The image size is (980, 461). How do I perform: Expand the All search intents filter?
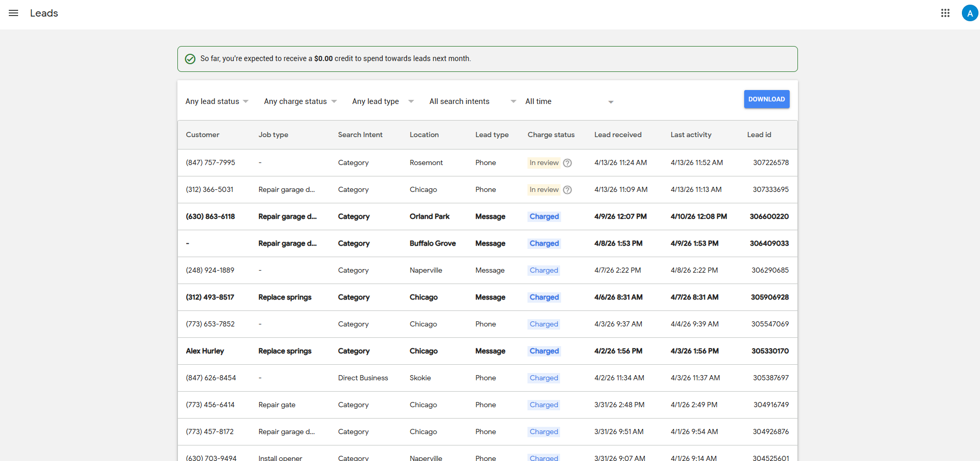pyautogui.click(x=473, y=101)
